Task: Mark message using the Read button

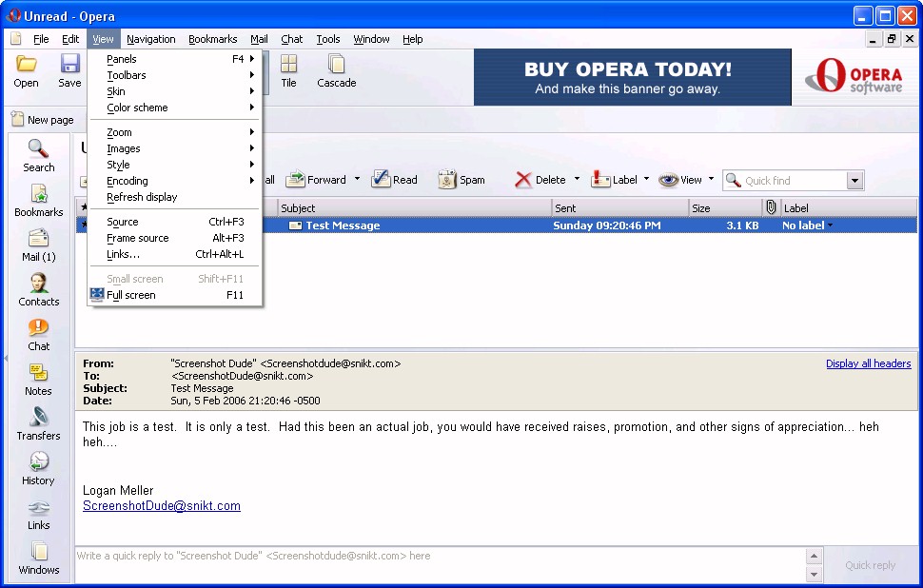Action: [x=394, y=180]
